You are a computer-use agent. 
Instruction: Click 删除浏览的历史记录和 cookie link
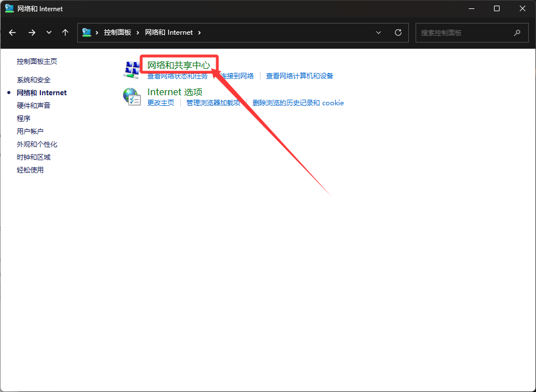298,103
